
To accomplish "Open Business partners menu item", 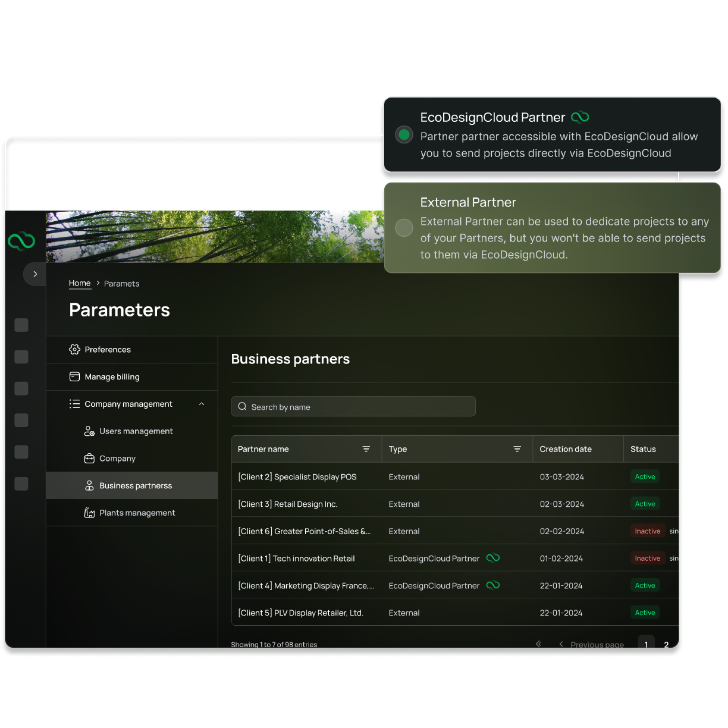I will pyautogui.click(x=135, y=486).
